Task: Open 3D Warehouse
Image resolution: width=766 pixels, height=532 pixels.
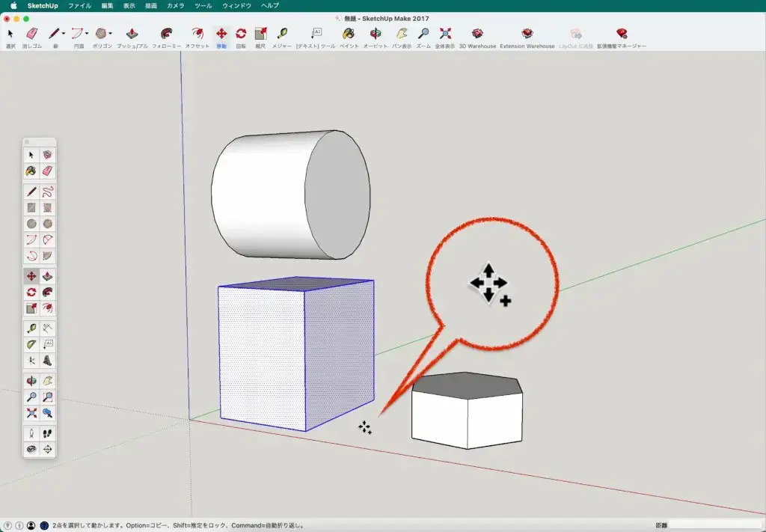Action: (477, 34)
